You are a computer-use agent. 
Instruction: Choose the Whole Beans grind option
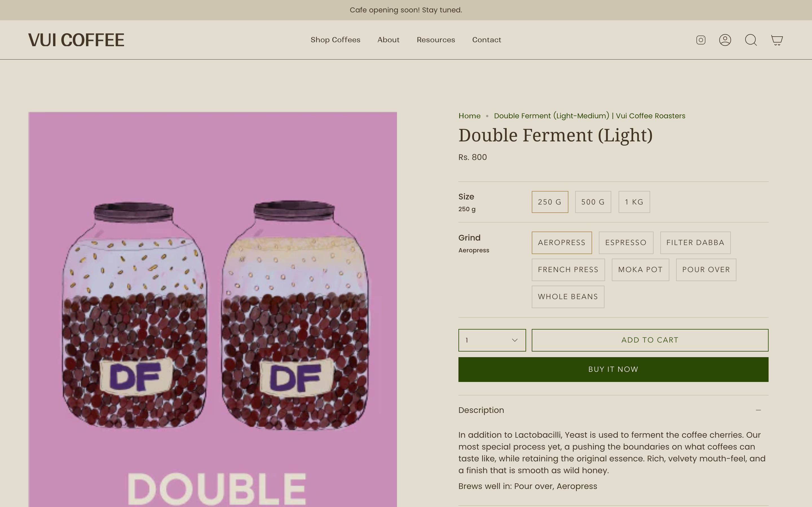point(568,296)
